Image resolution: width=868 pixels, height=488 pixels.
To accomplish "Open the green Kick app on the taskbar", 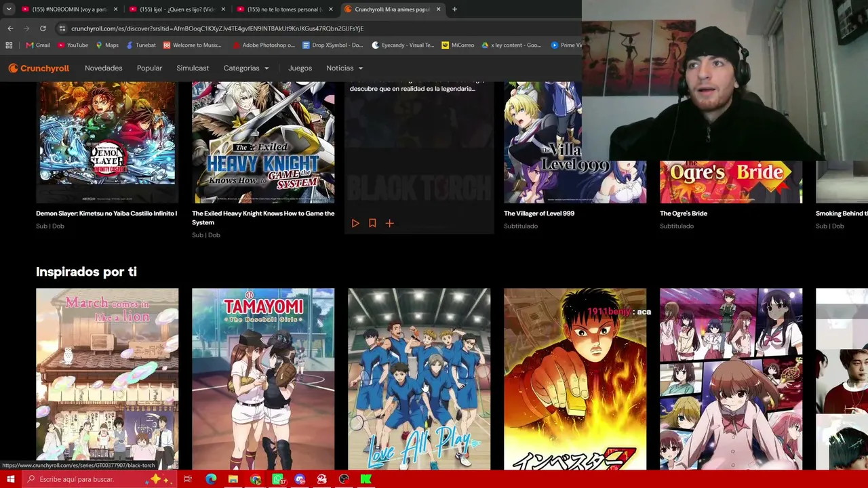I will coord(366,479).
